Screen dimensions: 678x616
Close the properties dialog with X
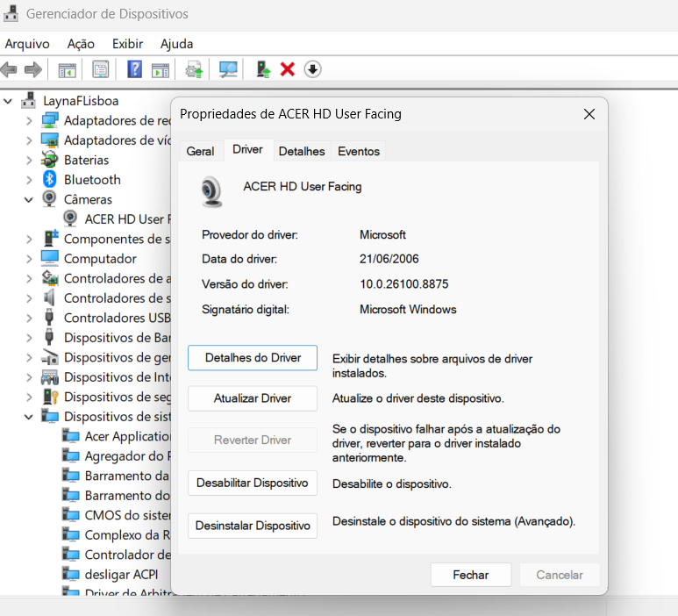589,114
